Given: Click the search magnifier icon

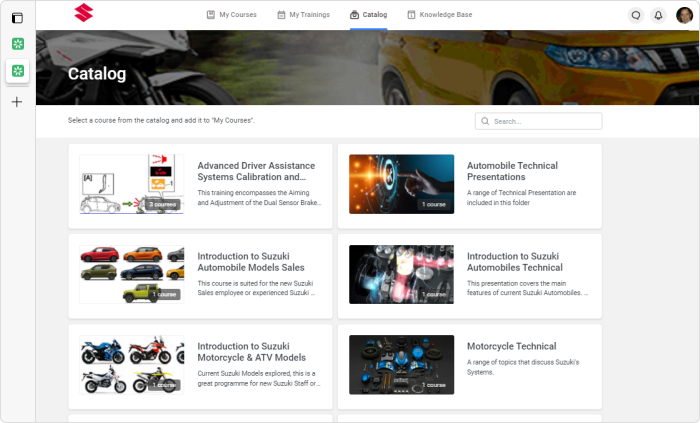Looking at the screenshot, I should 485,121.
